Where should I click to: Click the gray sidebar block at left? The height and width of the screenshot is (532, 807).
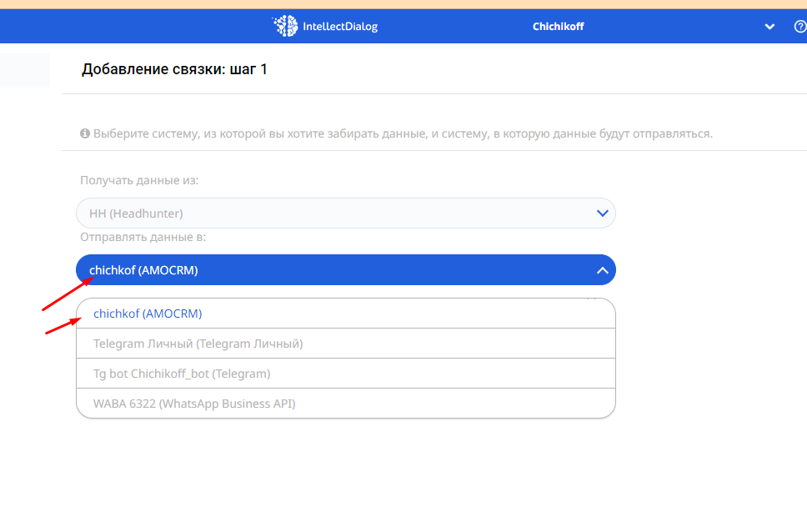(25, 70)
